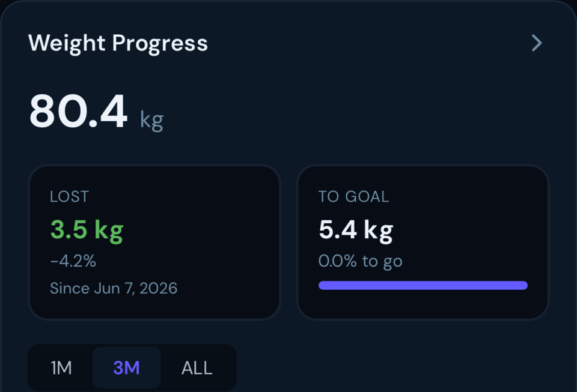Open the TO GOAL card

[423, 243]
